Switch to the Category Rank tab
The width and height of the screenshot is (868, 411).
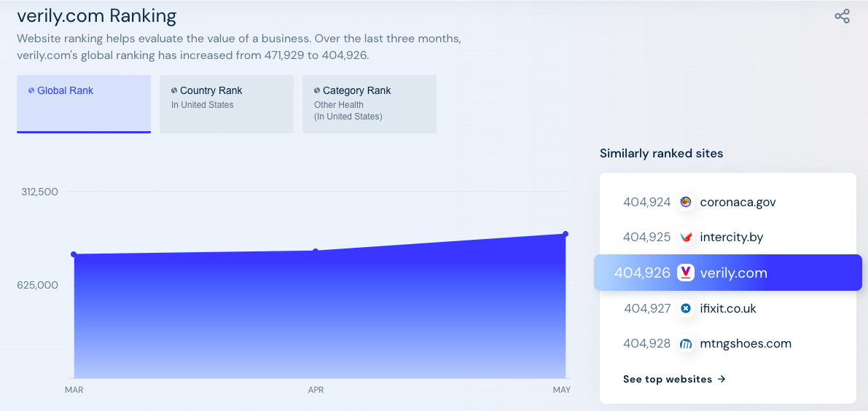coord(369,104)
